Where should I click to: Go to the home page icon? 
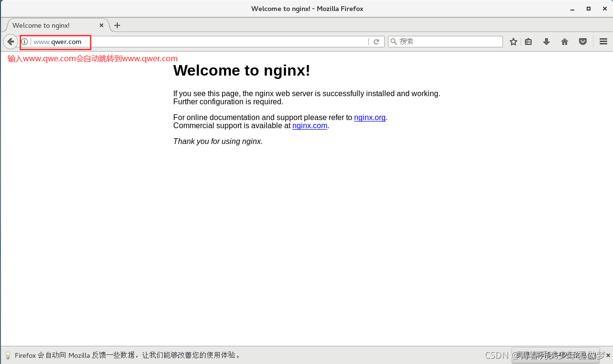[565, 42]
